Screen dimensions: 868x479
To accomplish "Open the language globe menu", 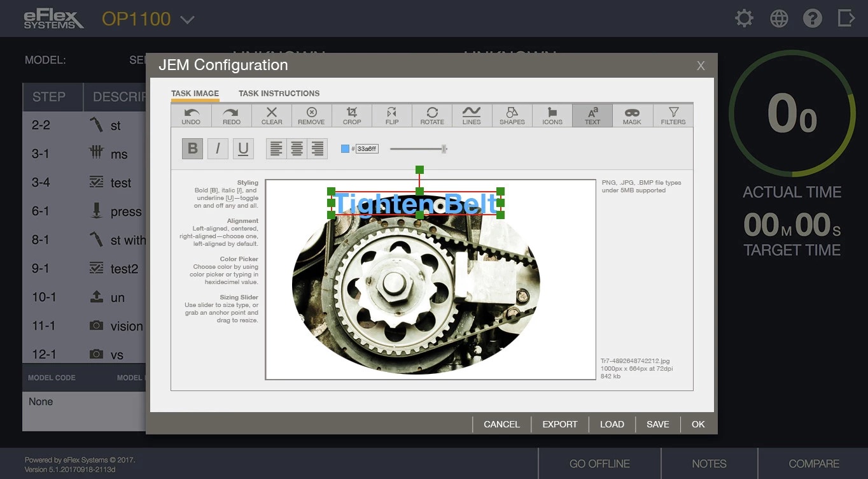I will 779,18.
